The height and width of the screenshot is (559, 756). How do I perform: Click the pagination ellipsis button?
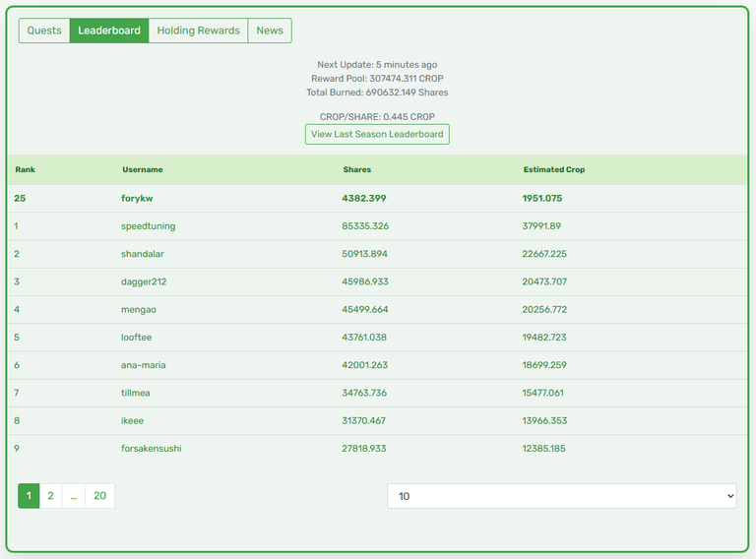[x=73, y=496]
